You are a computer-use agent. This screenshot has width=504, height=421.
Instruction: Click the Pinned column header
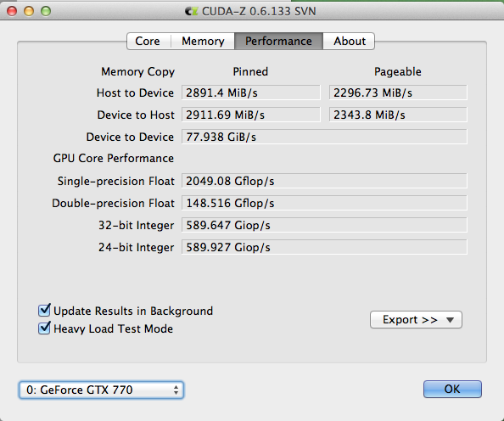(x=250, y=71)
